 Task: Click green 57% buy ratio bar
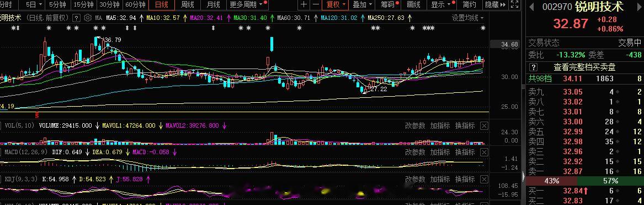pos(610,181)
